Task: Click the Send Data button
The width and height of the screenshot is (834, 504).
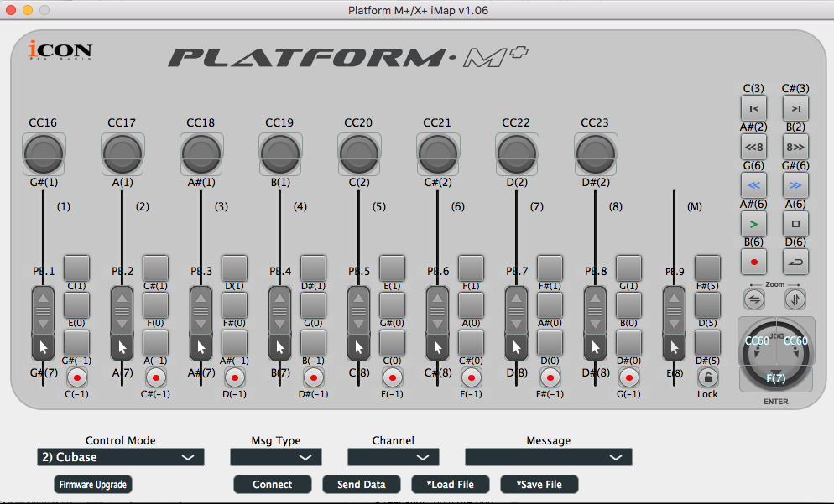Action: (361, 485)
